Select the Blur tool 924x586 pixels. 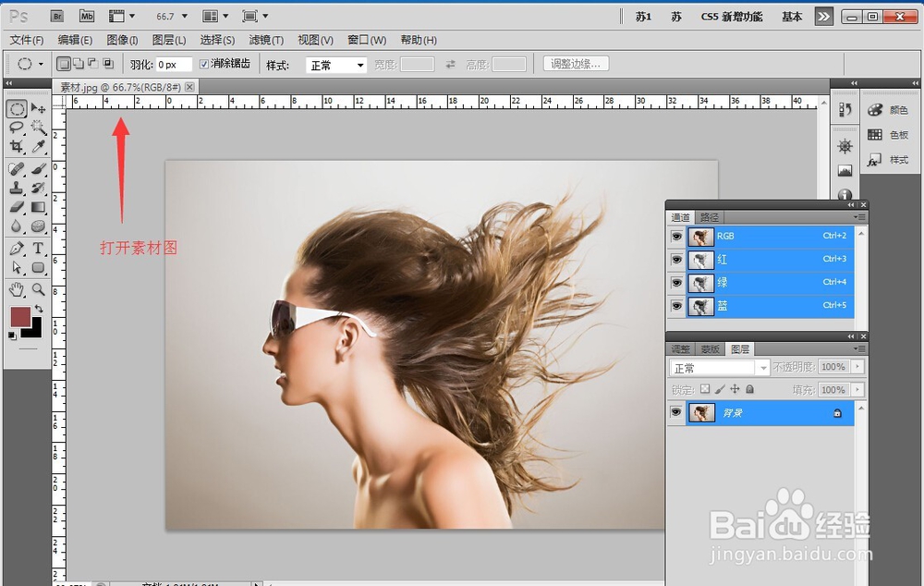[17, 226]
